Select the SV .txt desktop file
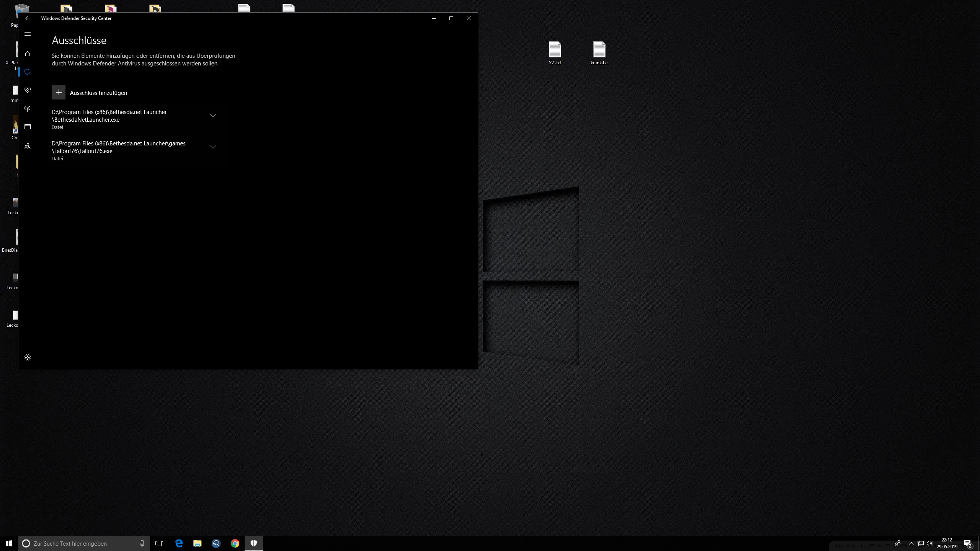 pyautogui.click(x=555, y=53)
